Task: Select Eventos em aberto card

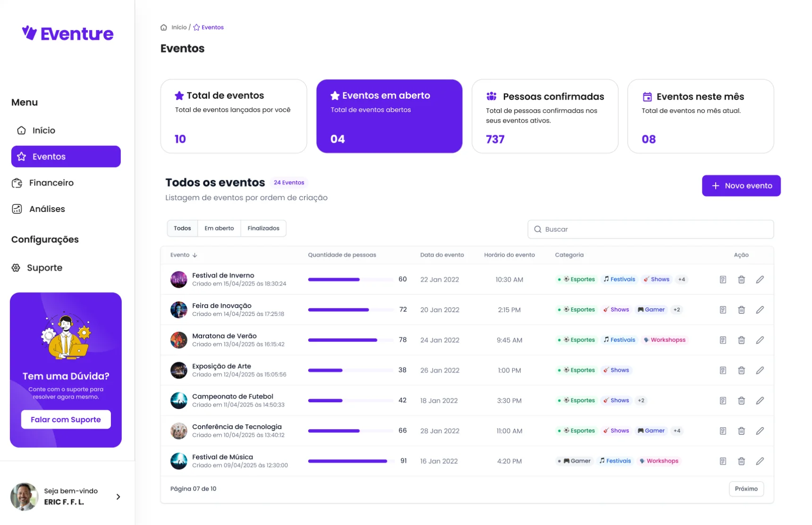Action: (x=389, y=116)
